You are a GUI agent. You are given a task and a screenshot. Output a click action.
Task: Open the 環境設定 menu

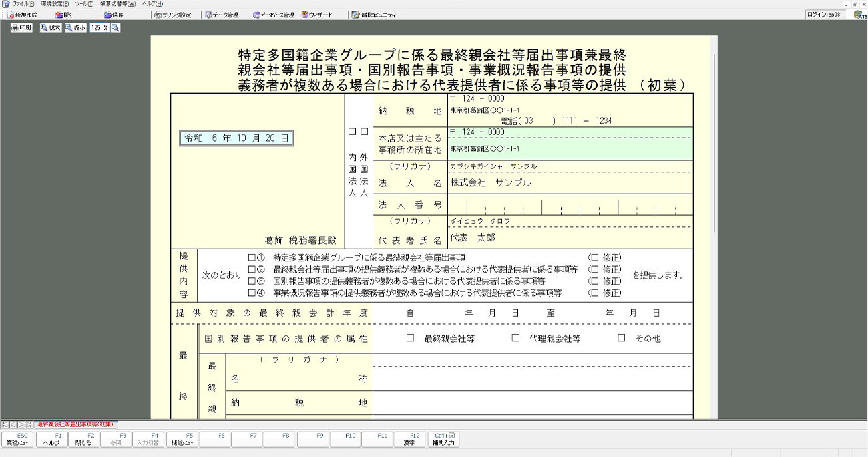(x=55, y=4)
